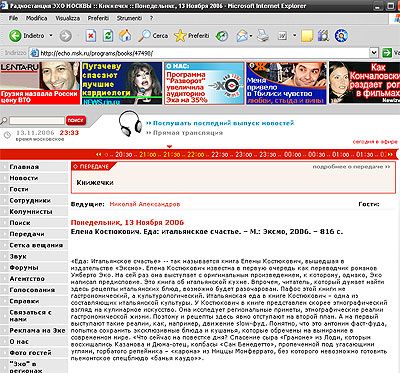The width and height of the screenshot is (400, 373).
Task: Click the printer icon in toolbar
Action: click(x=263, y=35)
